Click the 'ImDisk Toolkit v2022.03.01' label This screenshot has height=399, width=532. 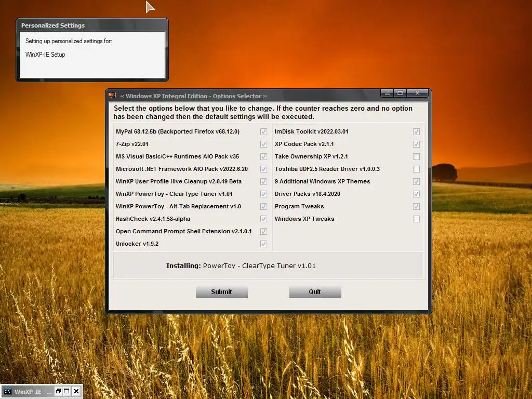pyautogui.click(x=312, y=131)
